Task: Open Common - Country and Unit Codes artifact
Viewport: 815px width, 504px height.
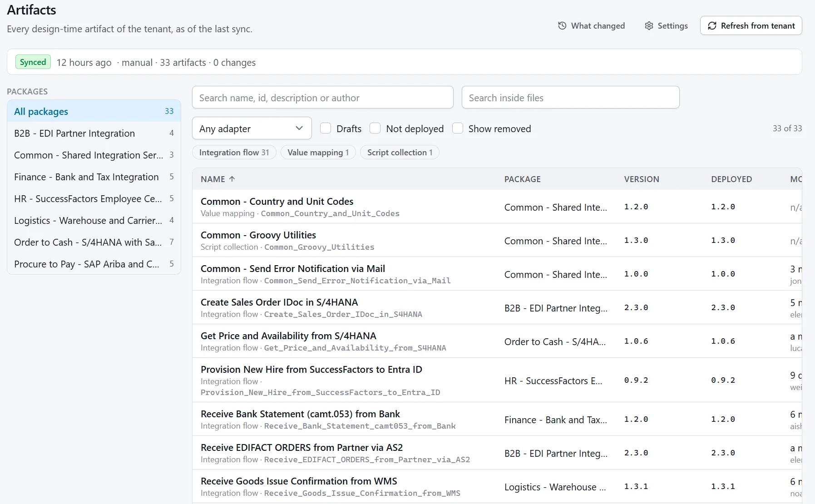Action: coord(277,201)
